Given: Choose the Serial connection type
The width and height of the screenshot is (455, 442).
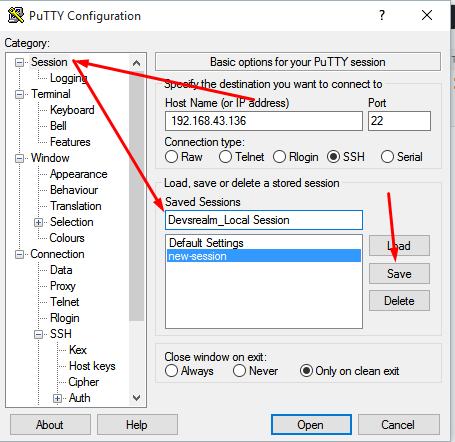Looking at the screenshot, I should (387, 157).
